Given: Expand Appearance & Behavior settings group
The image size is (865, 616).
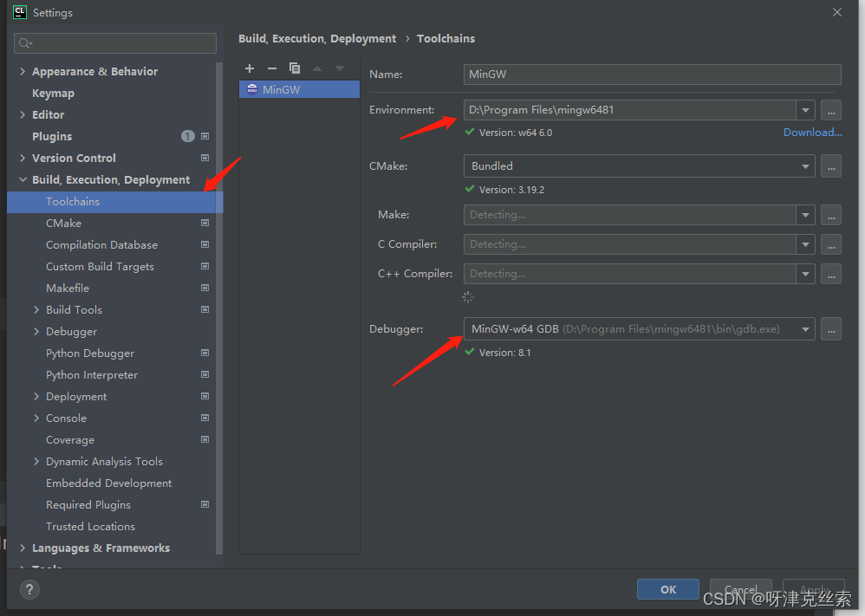Looking at the screenshot, I should [x=23, y=71].
